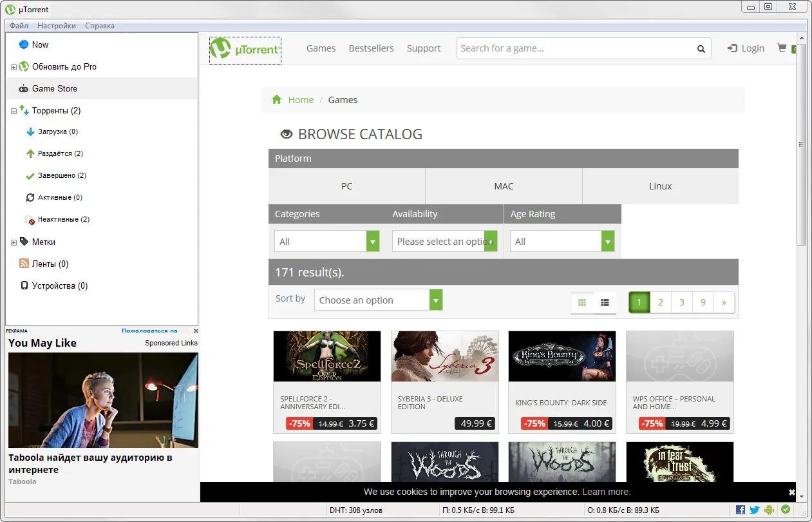Dismiss the cookie banner with X
Viewport: 812px width, 522px height.
click(791, 492)
